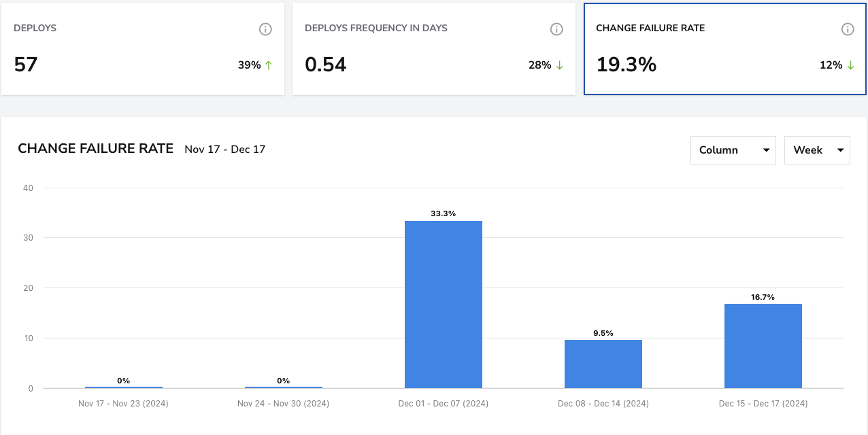Click the 9.5% bar for Dec 08 - Dec 14
Image resolution: width=868 pixels, height=435 pixels.
[x=603, y=364]
